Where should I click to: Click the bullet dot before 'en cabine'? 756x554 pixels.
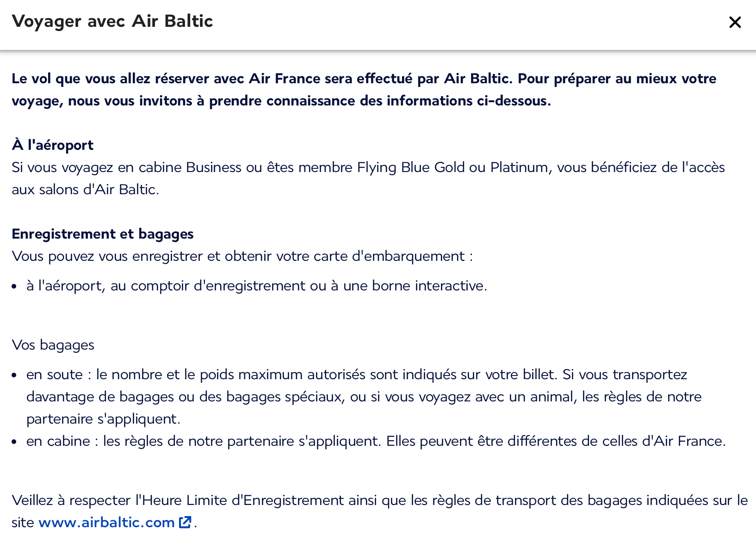click(x=14, y=442)
